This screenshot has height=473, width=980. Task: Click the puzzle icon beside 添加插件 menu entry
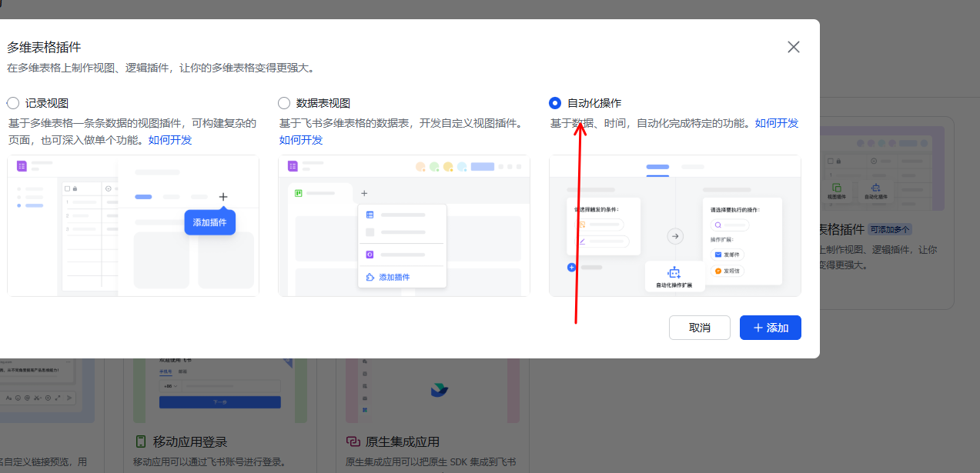(x=370, y=277)
